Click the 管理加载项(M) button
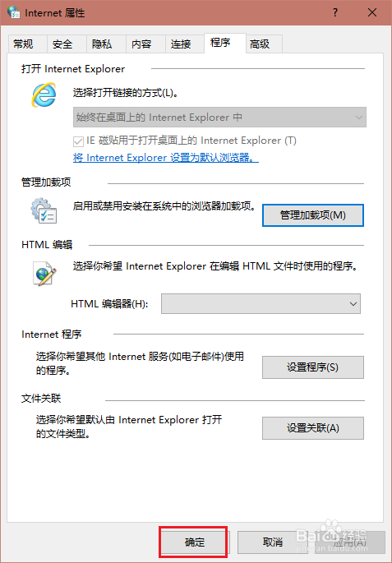 [x=313, y=215]
